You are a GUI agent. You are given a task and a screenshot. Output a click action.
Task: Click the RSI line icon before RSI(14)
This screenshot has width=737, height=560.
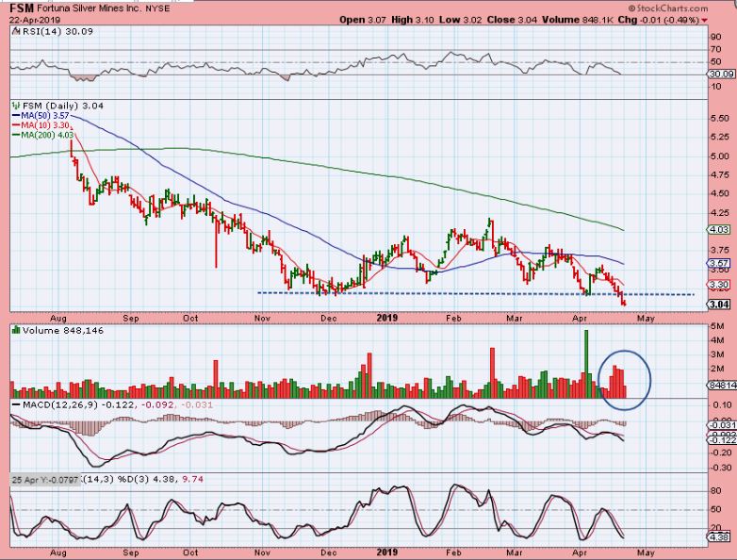(16, 31)
